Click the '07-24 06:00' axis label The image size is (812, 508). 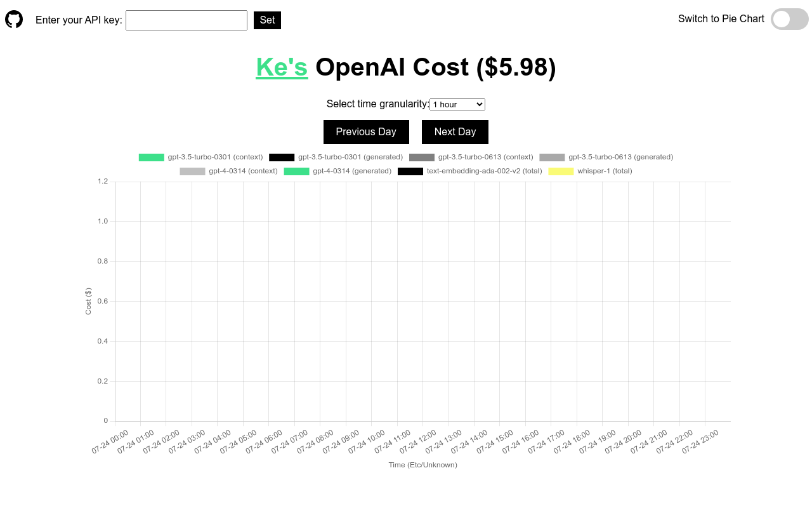pyautogui.click(x=265, y=441)
